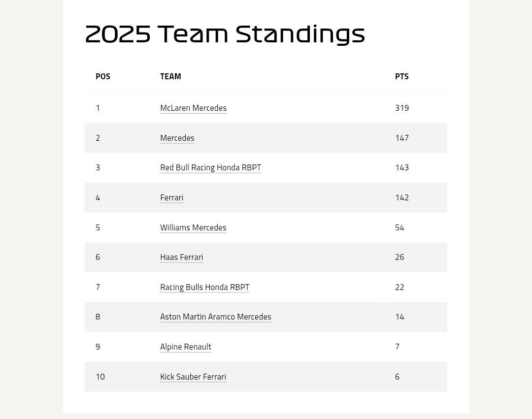This screenshot has height=419, width=532.
Task: Click Ferrari's 142 points cell
Action: tap(401, 197)
